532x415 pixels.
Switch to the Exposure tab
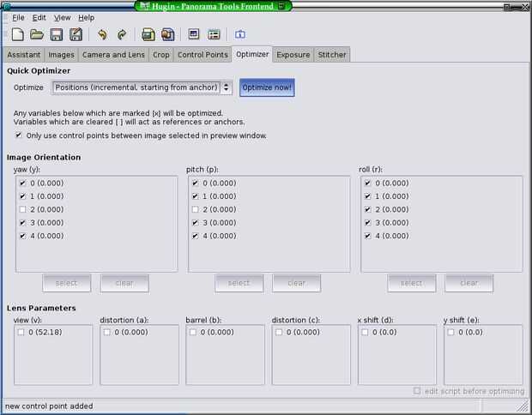tap(293, 55)
